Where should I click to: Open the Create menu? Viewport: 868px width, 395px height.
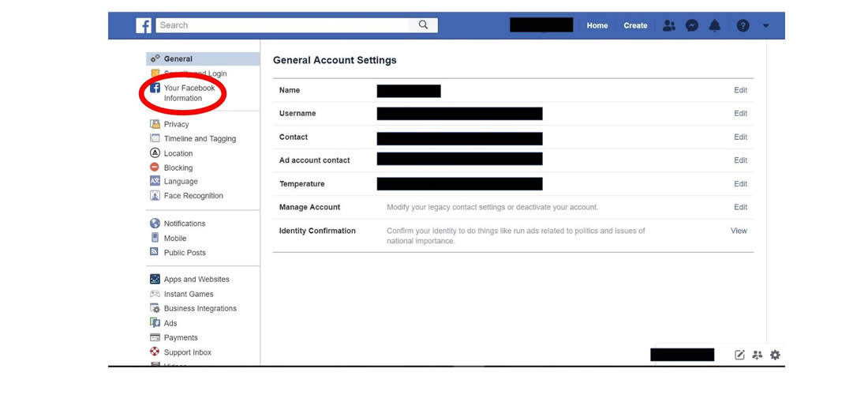pos(635,25)
